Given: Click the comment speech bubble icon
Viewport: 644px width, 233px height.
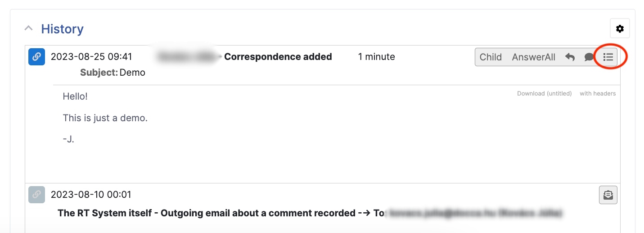Looking at the screenshot, I should [589, 57].
